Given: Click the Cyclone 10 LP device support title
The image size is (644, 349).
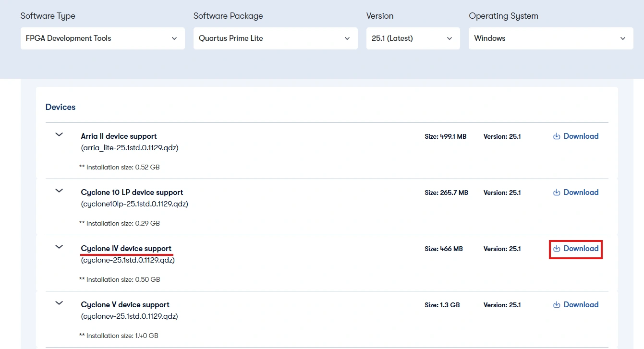Looking at the screenshot, I should (x=132, y=193).
